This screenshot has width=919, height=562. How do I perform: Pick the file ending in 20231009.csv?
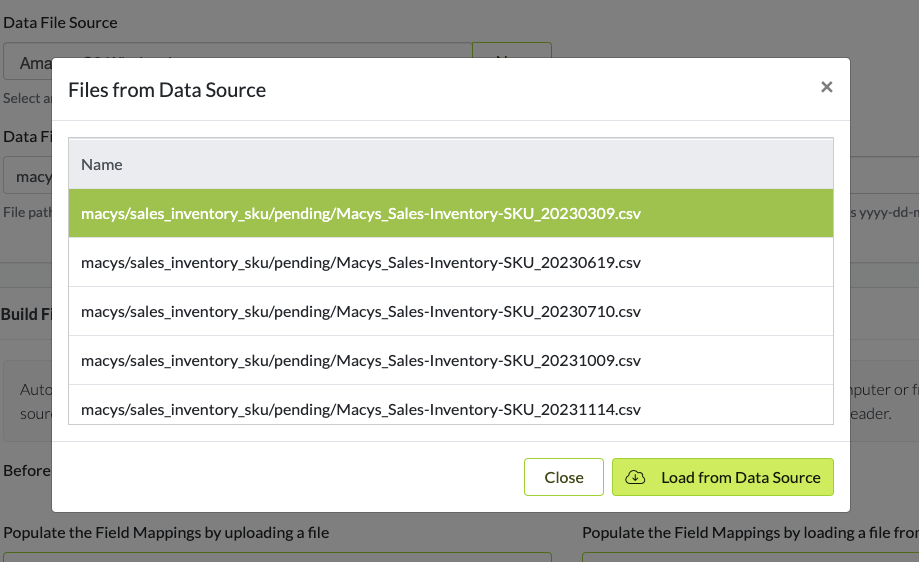[x=450, y=360]
